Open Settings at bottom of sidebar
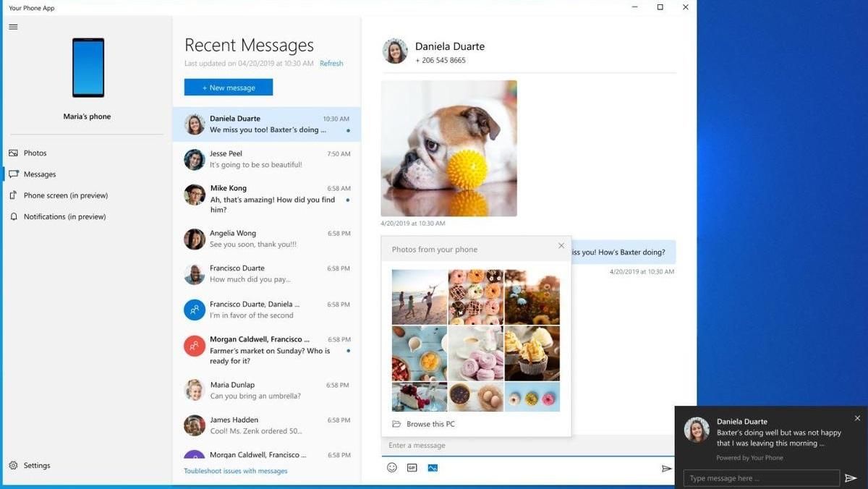Image resolution: width=868 pixels, height=489 pixels. click(x=36, y=466)
